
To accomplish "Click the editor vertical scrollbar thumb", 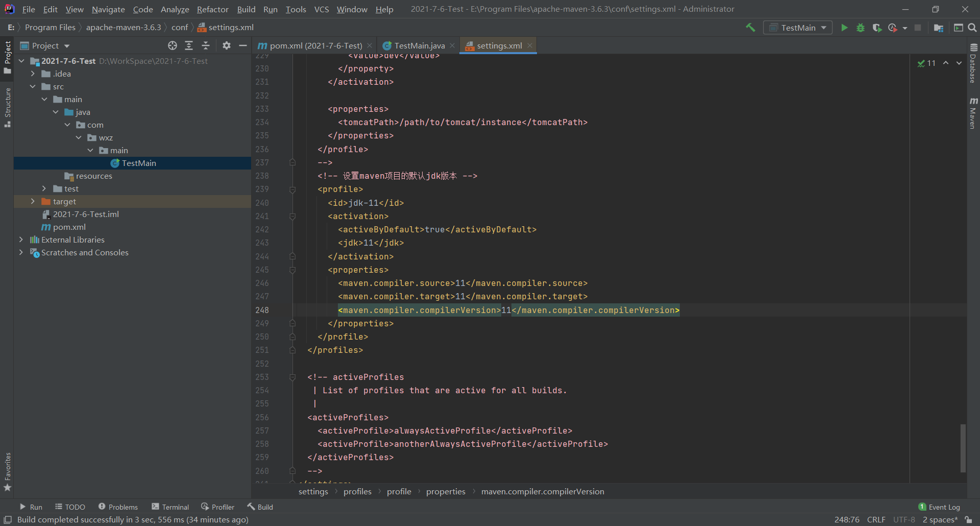I will click(963, 448).
